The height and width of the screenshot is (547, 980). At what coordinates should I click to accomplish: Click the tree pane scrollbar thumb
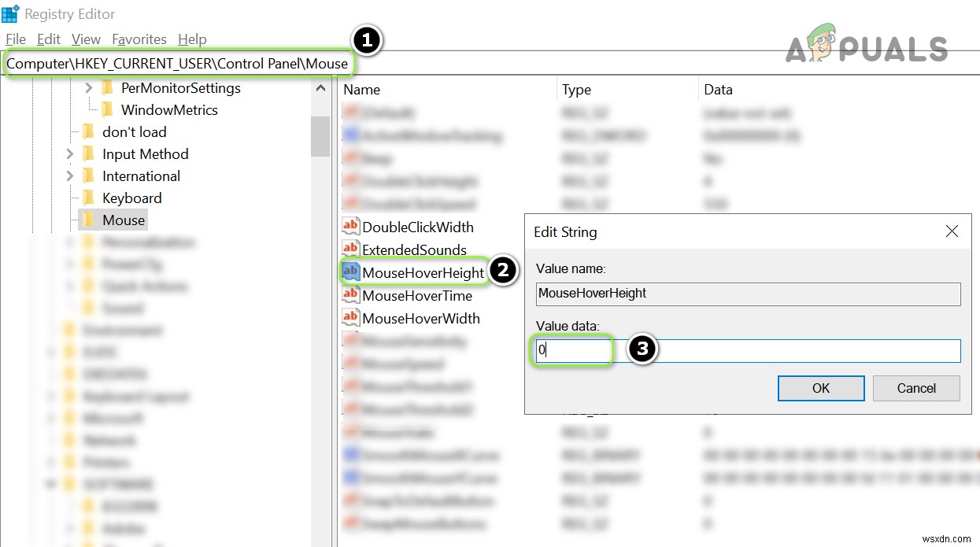tap(320, 136)
